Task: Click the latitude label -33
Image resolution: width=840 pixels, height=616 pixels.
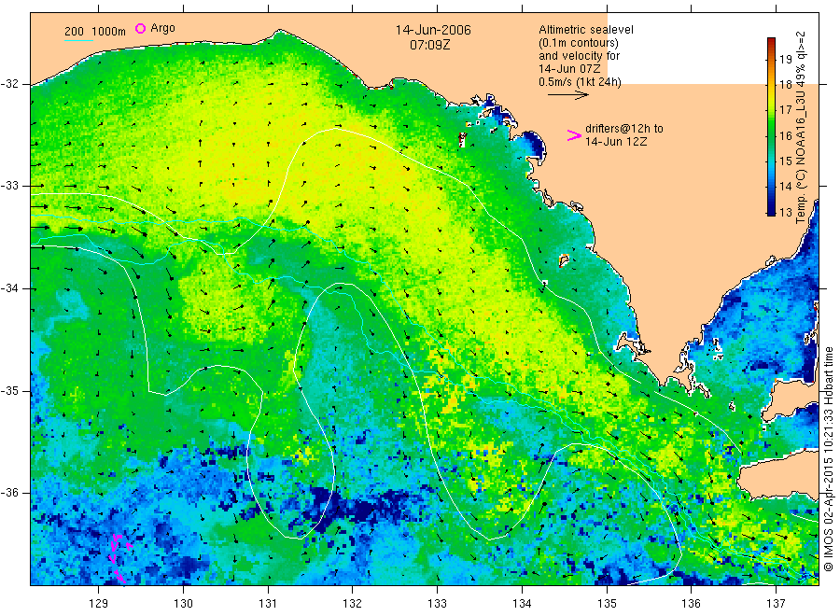Action: point(9,186)
